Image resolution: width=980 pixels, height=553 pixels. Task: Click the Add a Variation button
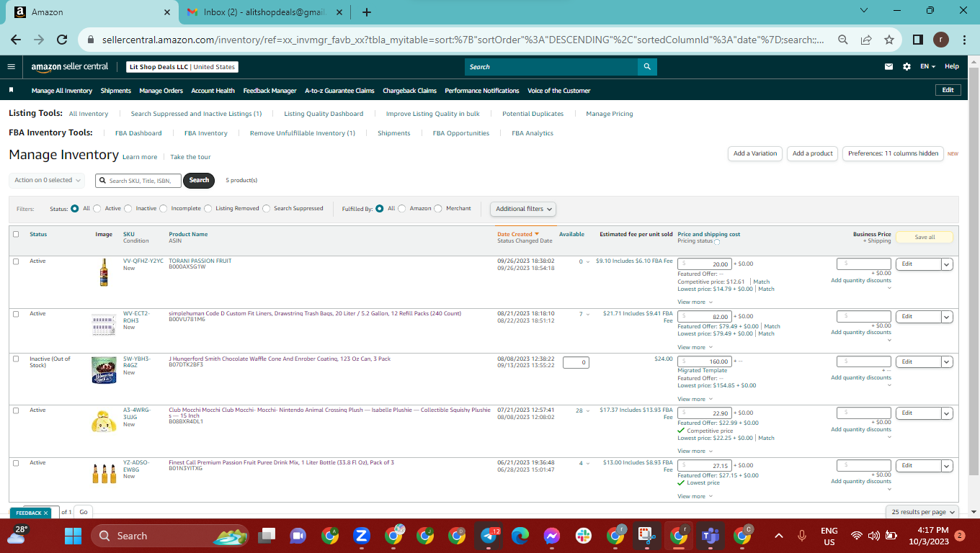(x=755, y=153)
